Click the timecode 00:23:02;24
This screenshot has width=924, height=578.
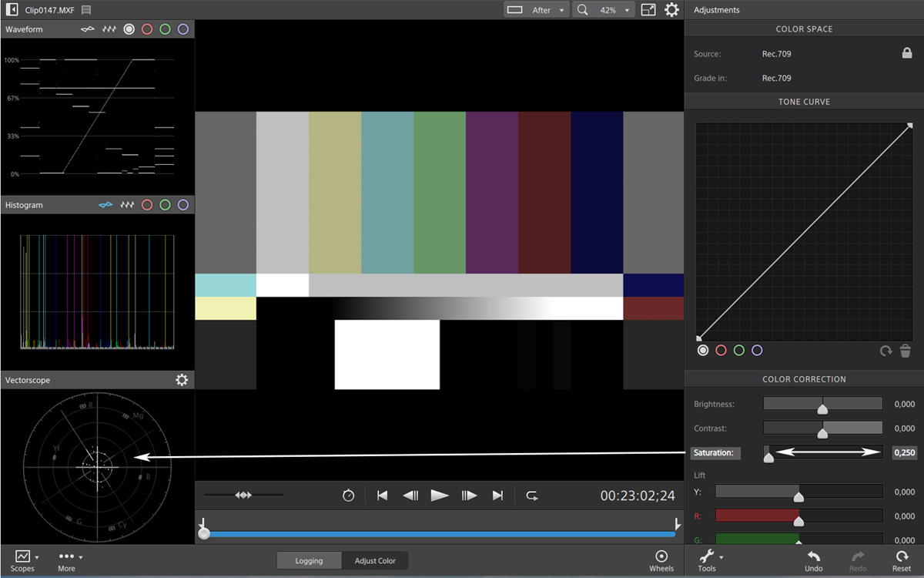coord(638,496)
